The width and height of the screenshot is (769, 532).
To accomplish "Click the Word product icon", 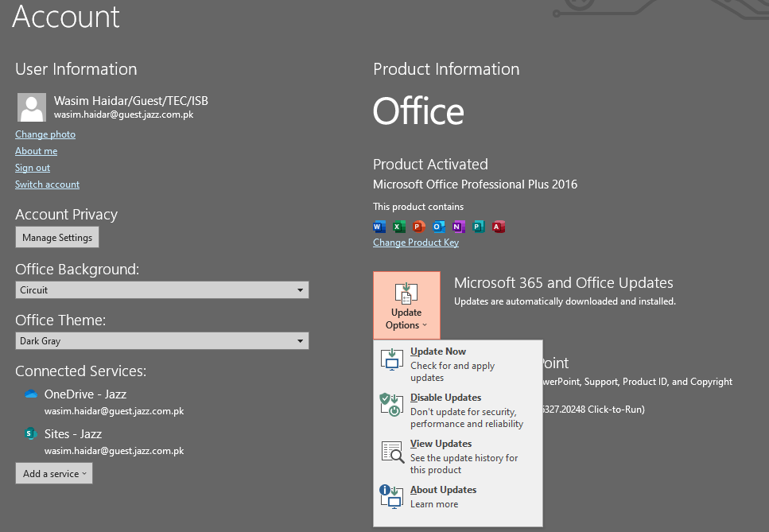I will point(379,227).
